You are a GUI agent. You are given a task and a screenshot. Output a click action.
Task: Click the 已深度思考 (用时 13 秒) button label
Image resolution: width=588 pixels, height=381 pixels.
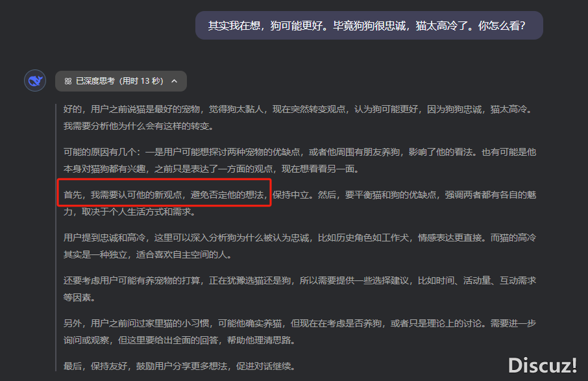119,81
